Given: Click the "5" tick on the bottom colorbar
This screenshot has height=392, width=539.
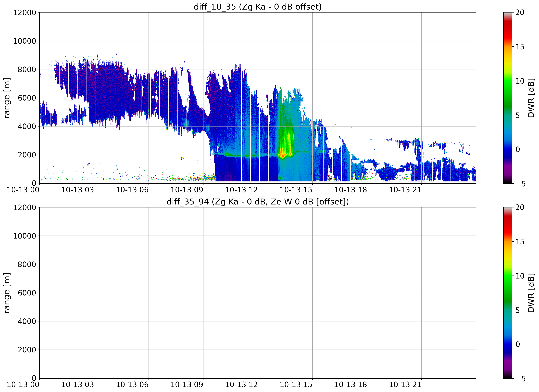Looking at the screenshot, I should [x=518, y=310].
